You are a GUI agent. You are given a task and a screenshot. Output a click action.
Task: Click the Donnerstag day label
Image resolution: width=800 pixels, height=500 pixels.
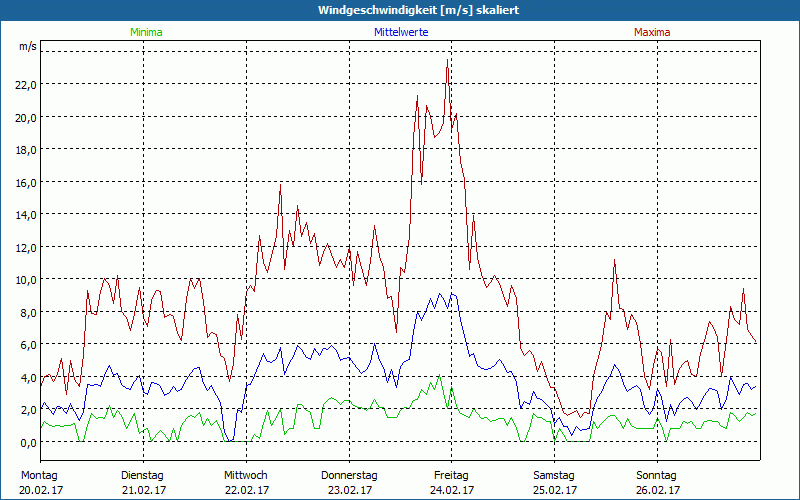click(349, 476)
